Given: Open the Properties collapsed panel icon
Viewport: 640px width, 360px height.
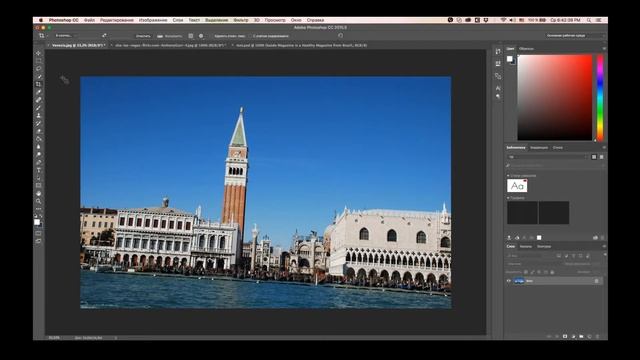Looking at the screenshot, I should pyautogui.click(x=498, y=64).
